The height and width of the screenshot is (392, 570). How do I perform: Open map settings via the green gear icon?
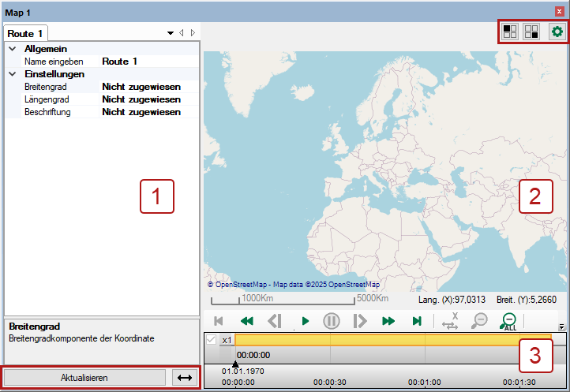[x=557, y=32]
